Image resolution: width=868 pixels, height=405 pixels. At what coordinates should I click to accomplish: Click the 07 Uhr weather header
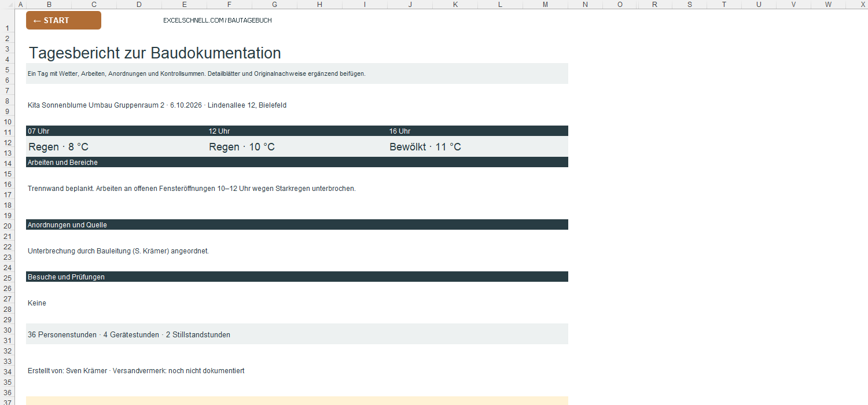[116, 131]
